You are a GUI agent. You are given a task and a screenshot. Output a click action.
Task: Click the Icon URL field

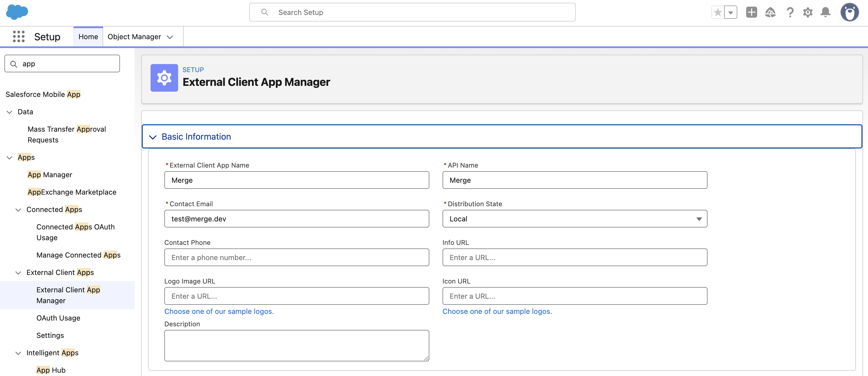coord(575,296)
